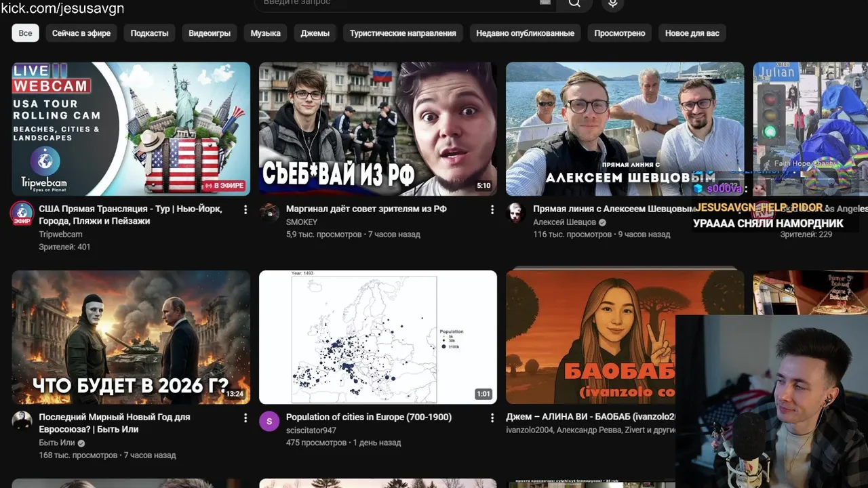
Task: Go to the 'Быть Или' channel name
Action: point(57,443)
